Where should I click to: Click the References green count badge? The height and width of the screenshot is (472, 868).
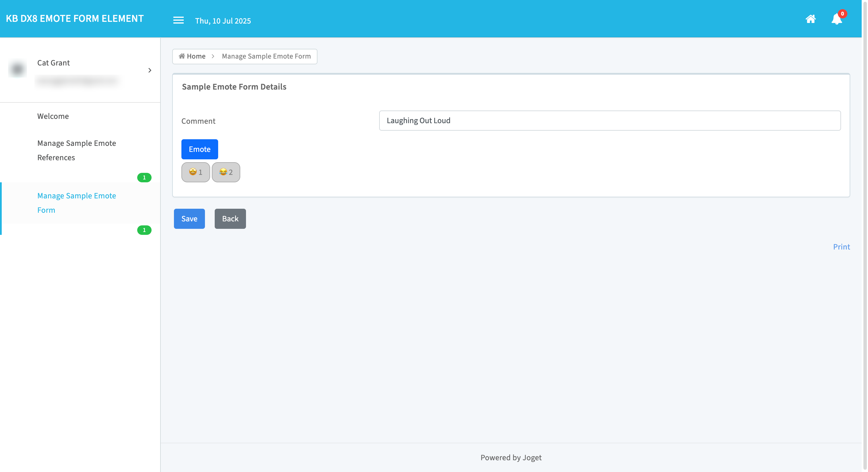point(144,177)
